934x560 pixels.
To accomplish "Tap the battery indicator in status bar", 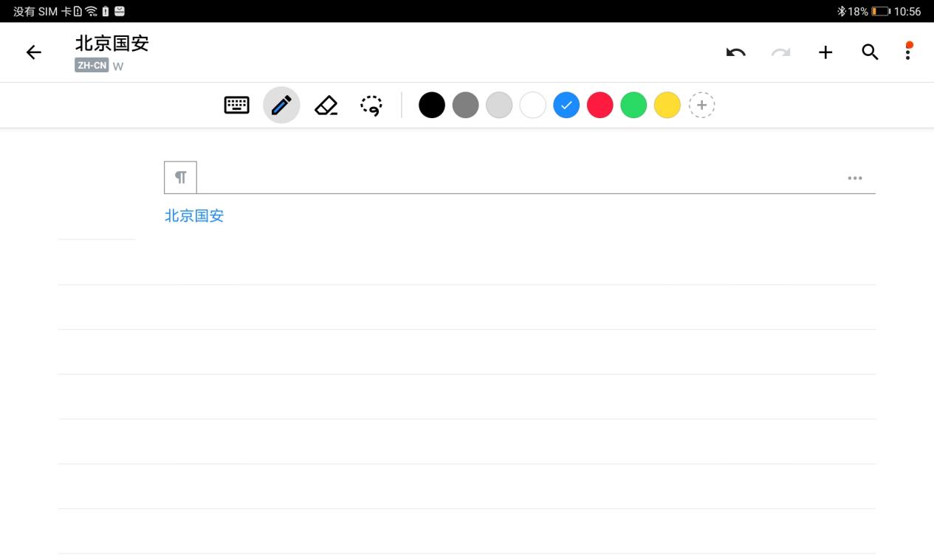I will click(x=881, y=11).
